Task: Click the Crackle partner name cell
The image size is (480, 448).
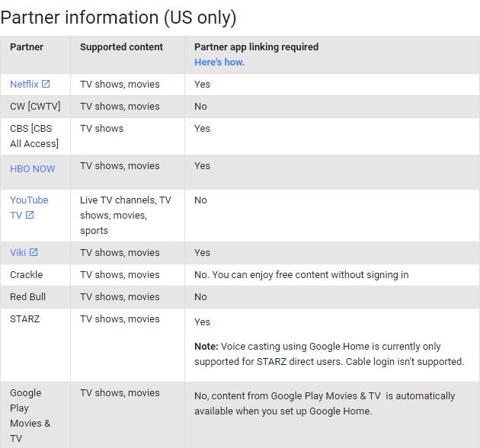Action: point(27,274)
